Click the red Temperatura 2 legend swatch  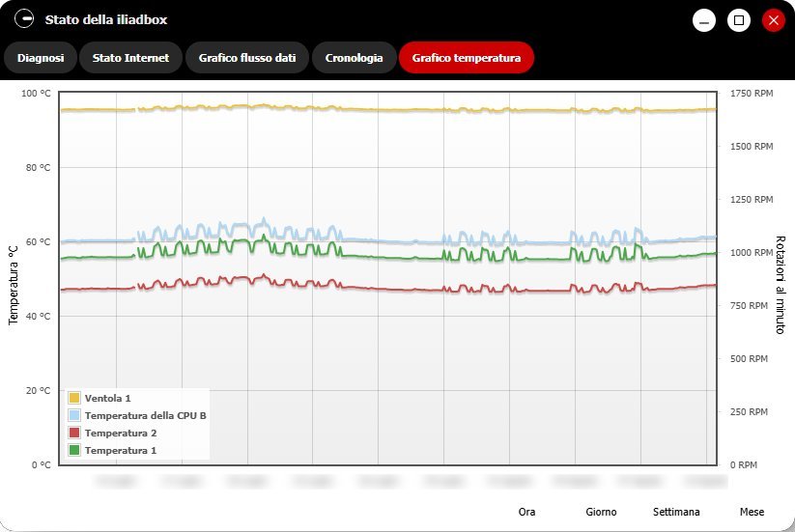click(73, 433)
